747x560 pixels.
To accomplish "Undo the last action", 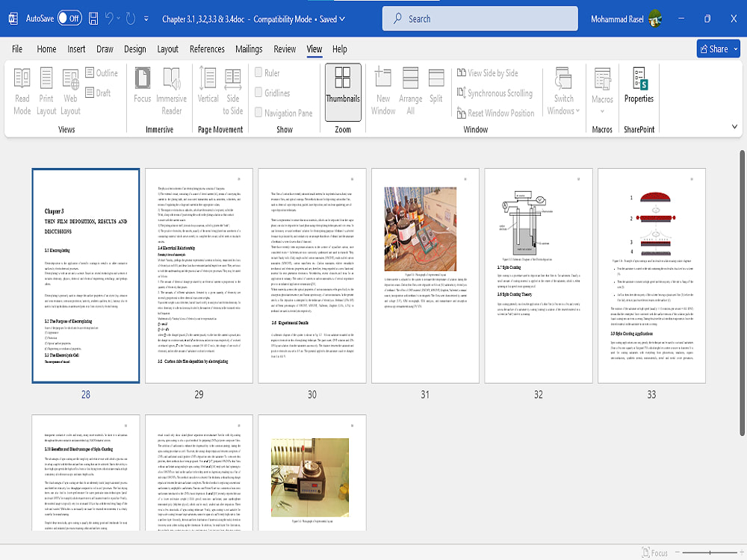I will [109, 19].
